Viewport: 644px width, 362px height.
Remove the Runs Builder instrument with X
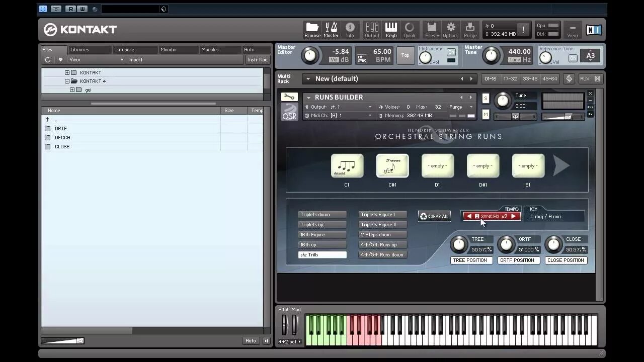[590, 94]
